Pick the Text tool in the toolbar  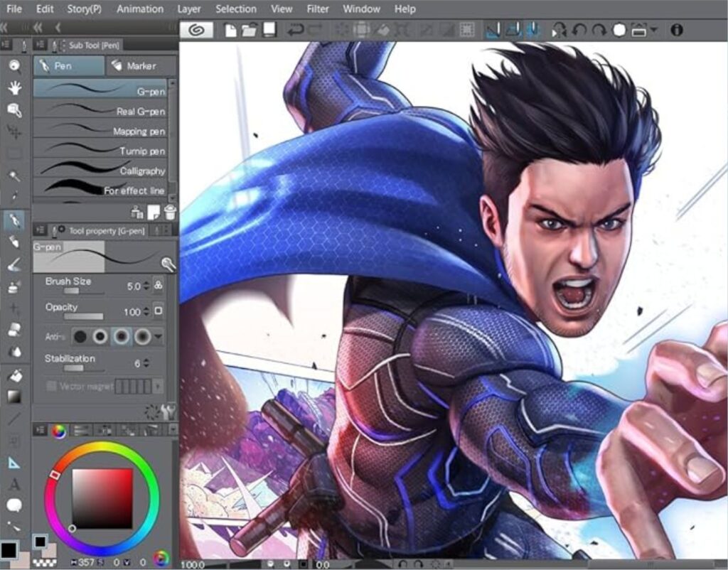point(14,485)
